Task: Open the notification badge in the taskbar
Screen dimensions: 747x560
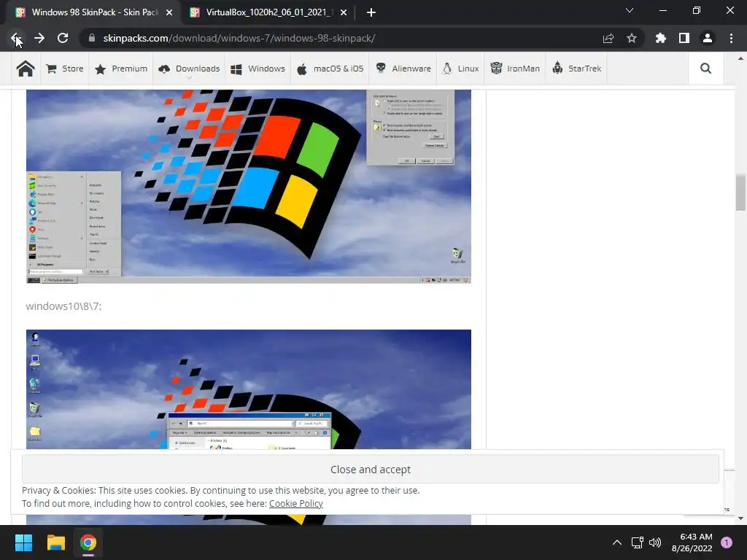Action: [727, 542]
